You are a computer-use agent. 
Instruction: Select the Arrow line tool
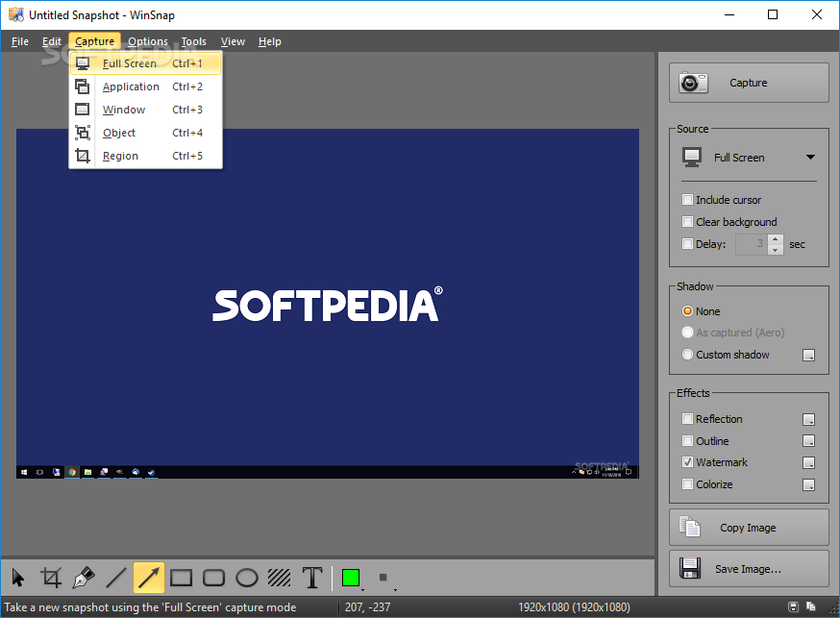[x=148, y=578]
